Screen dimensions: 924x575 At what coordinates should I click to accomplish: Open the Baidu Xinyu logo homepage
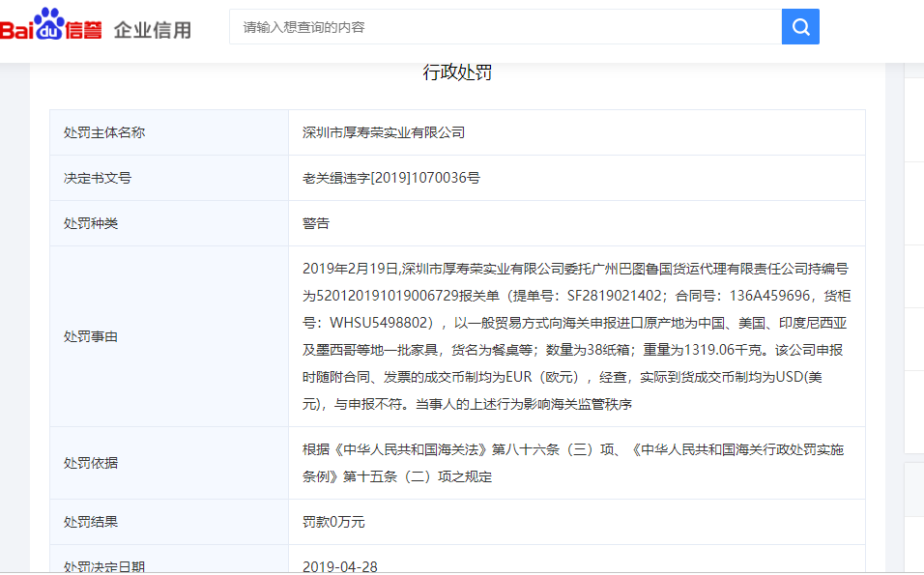pyautogui.click(x=50, y=25)
